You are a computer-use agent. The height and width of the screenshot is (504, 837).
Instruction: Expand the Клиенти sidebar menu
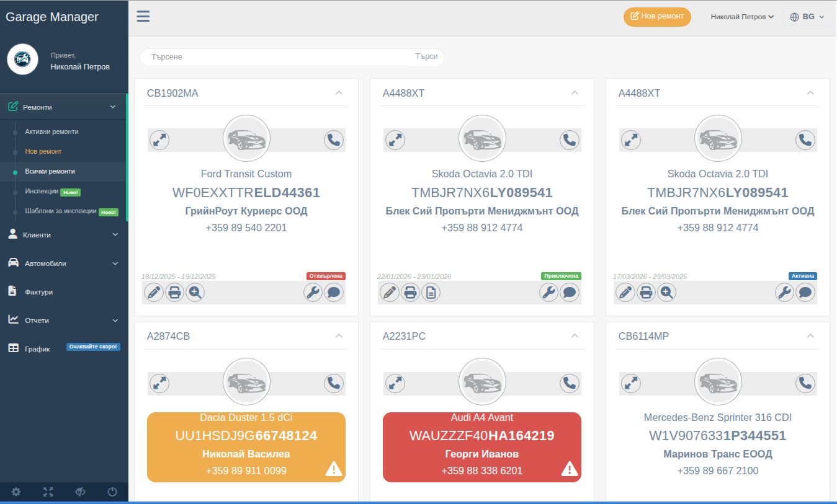64,235
